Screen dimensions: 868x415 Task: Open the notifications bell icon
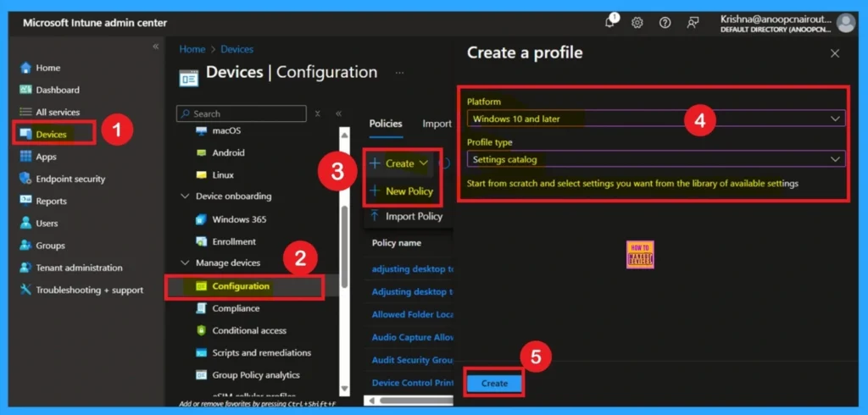(609, 23)
